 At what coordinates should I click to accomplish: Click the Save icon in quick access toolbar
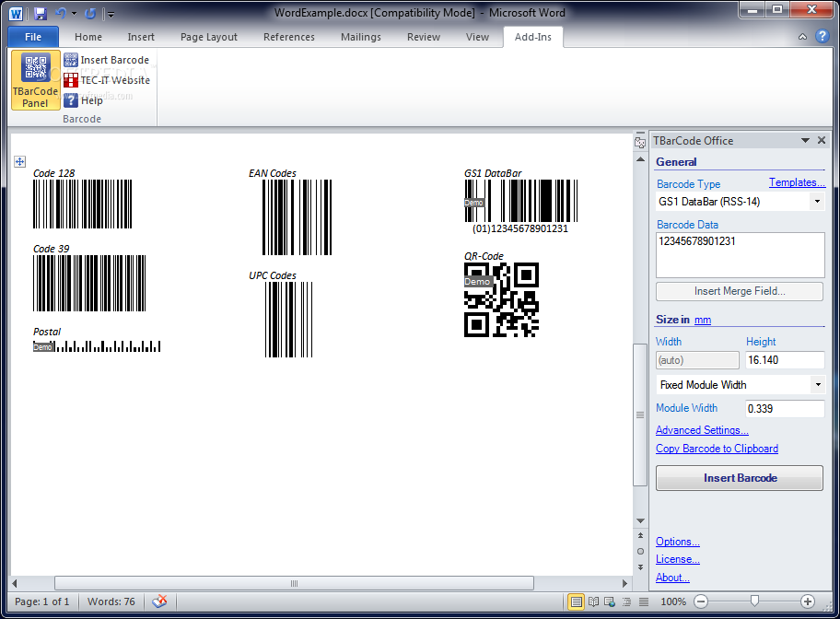coord(41,14)
